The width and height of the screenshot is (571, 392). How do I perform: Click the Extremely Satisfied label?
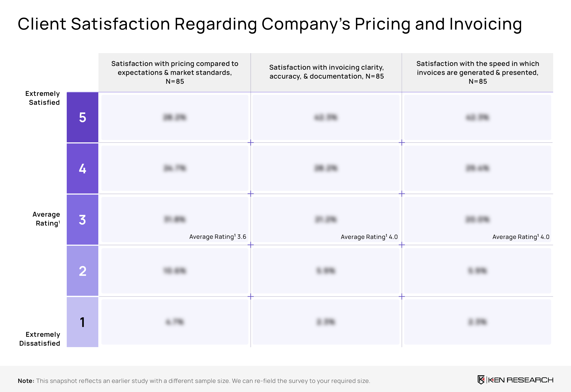click(43, 98)
